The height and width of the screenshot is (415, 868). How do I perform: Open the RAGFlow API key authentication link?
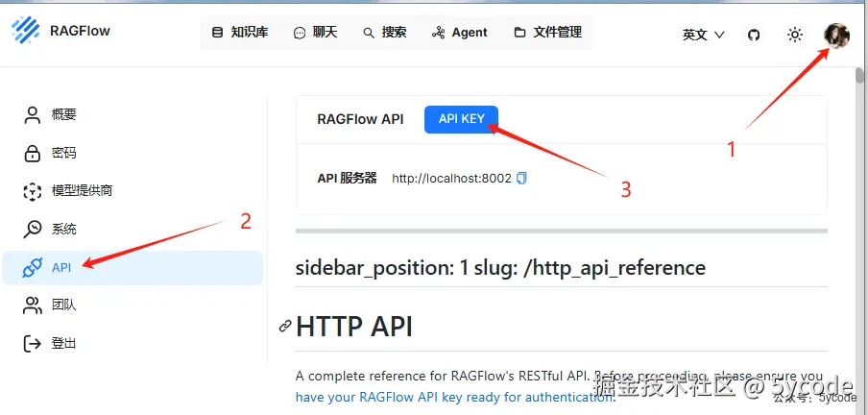click(x=455, y=397)
